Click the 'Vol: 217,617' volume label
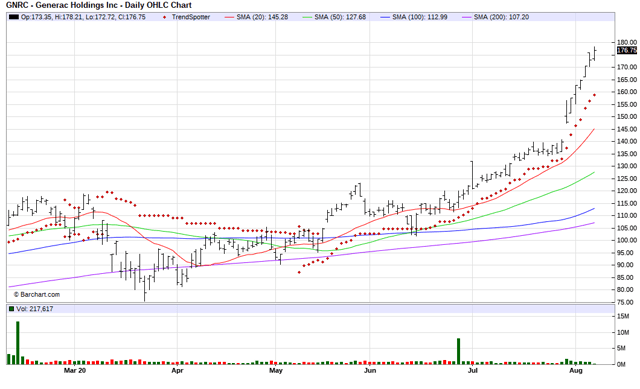 [x=35, y=309]
